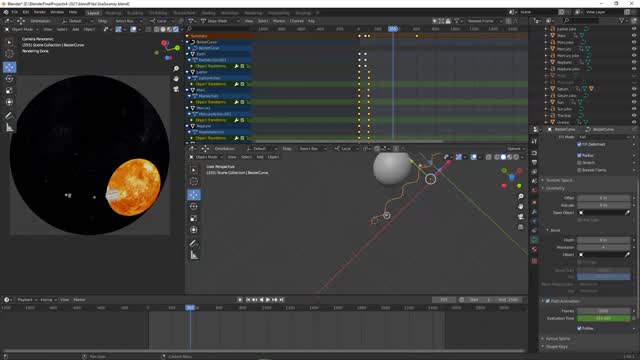Image resolution: width=640 pixels, height=360 pixels.
Task: Open the Modifiers wrench properties tab
Action: point(534,211)
